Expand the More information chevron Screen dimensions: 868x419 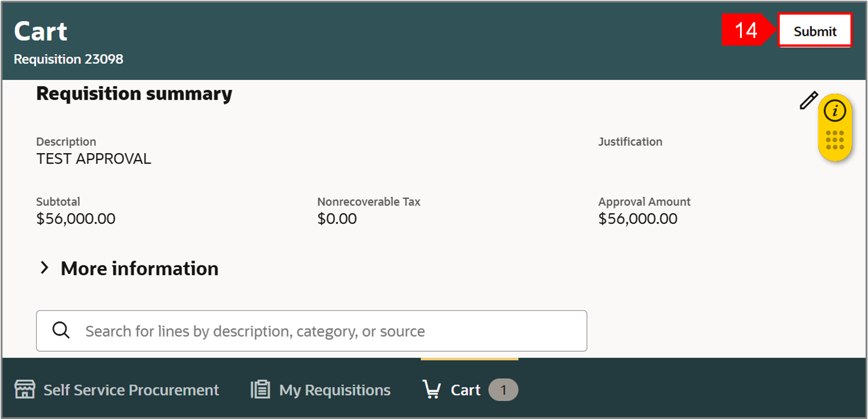44,268
